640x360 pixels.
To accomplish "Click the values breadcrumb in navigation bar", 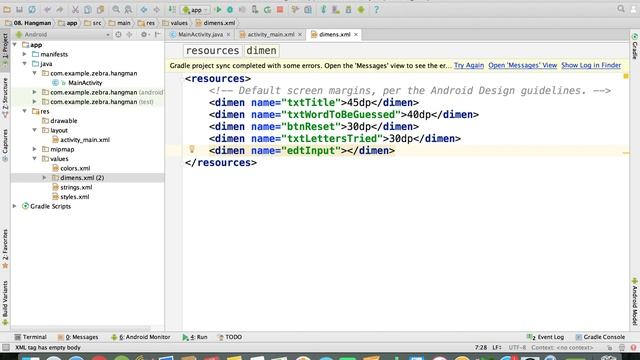I will tap(175, 23).
